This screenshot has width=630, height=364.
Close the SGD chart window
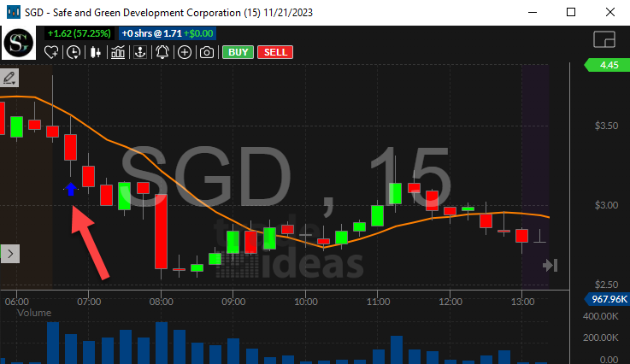(x=609, y=12)
